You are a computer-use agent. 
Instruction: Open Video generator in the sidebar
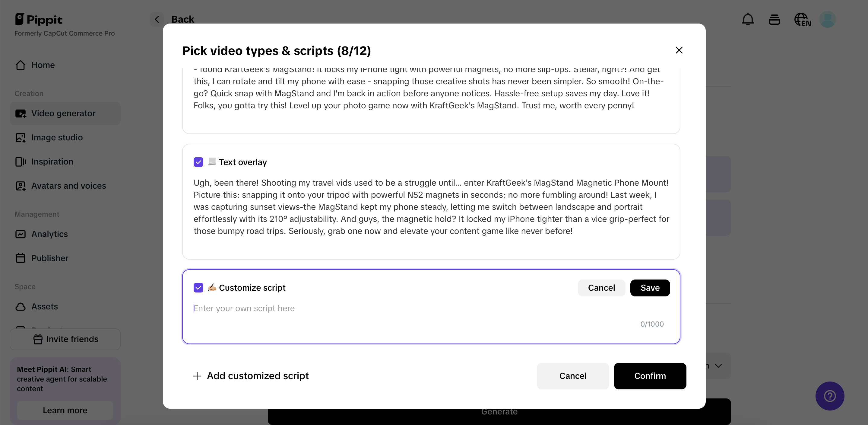pyautogui.click(x=63, y=113)
